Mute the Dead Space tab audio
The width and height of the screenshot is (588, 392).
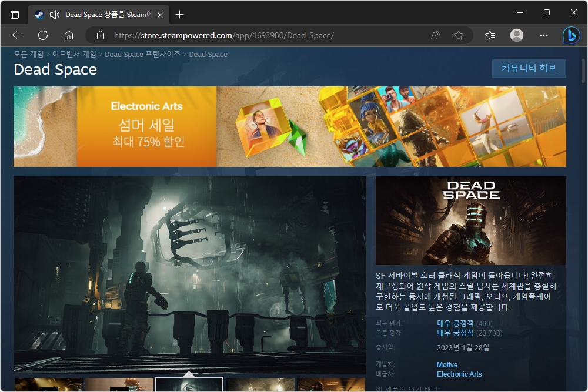pos(55,15)
